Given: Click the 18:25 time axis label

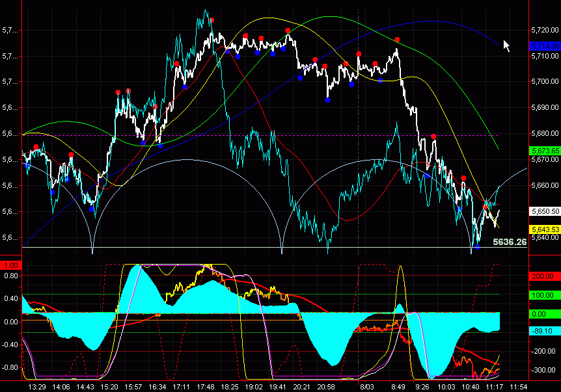Looking at the screenshot, I should tap(229, 387).
